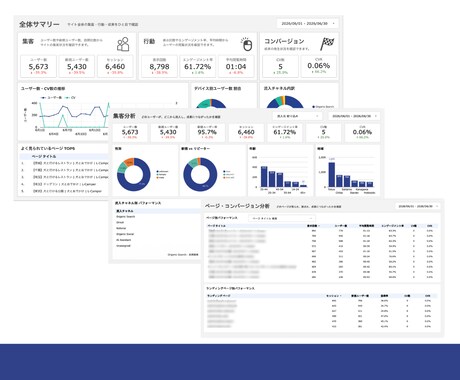Select the Organic Search row in the channel table

point(157,217)
